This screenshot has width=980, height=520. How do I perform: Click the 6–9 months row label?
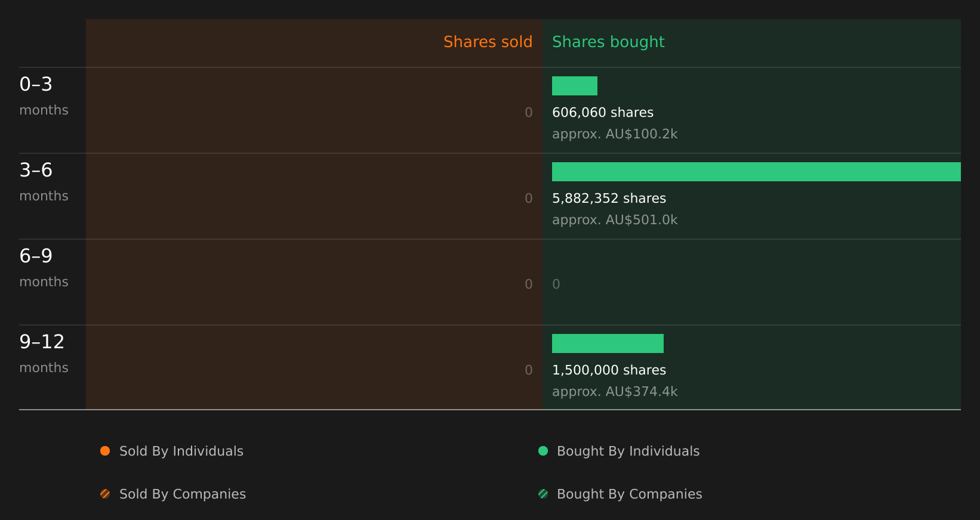[x=44, y=267]
